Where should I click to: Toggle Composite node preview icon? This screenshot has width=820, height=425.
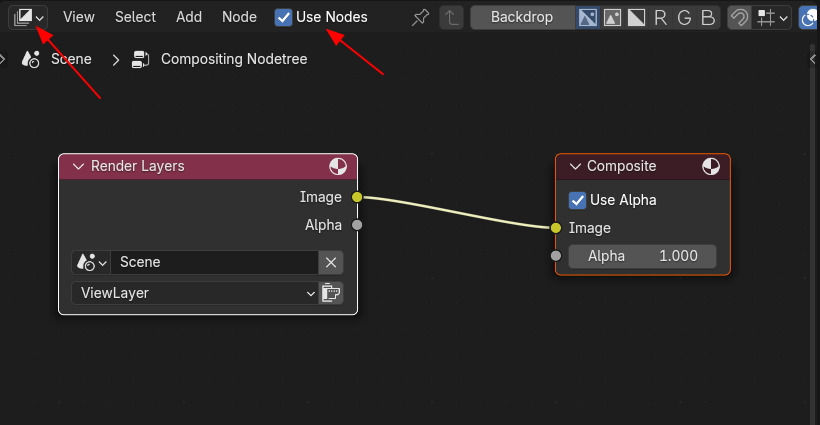[711, 166]
